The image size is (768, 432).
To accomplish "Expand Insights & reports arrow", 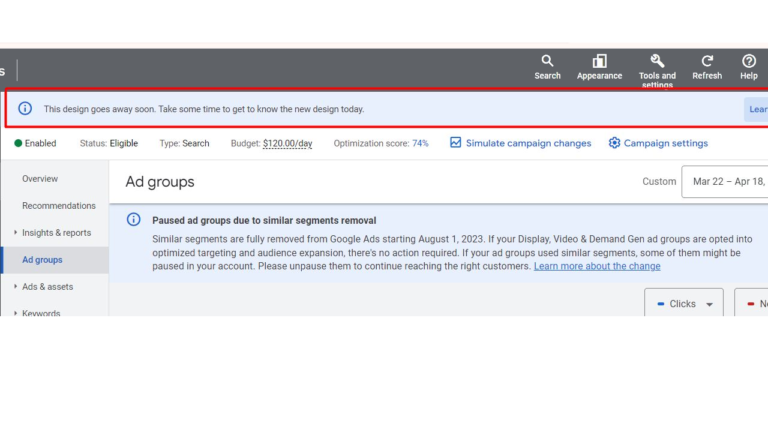I will coord(15,232).
